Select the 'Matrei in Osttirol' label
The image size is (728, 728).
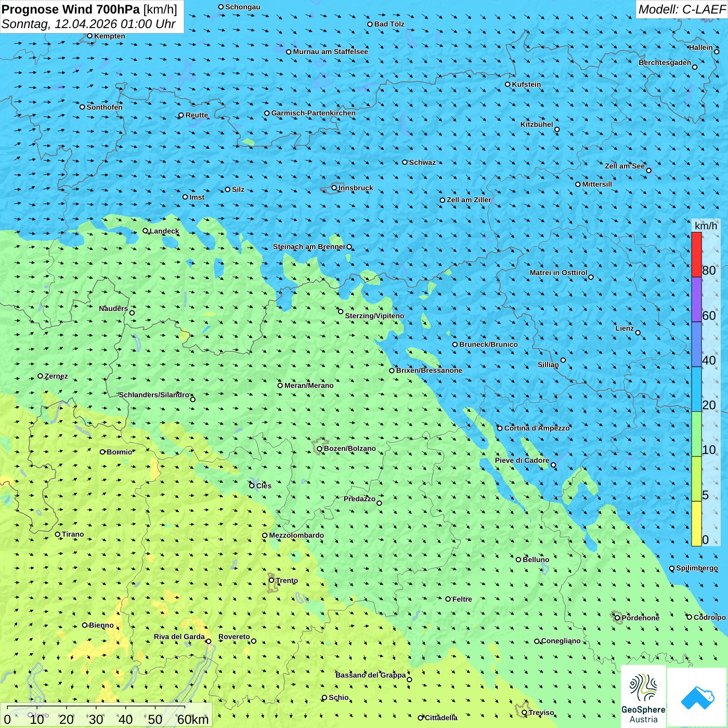pos(558,272)
